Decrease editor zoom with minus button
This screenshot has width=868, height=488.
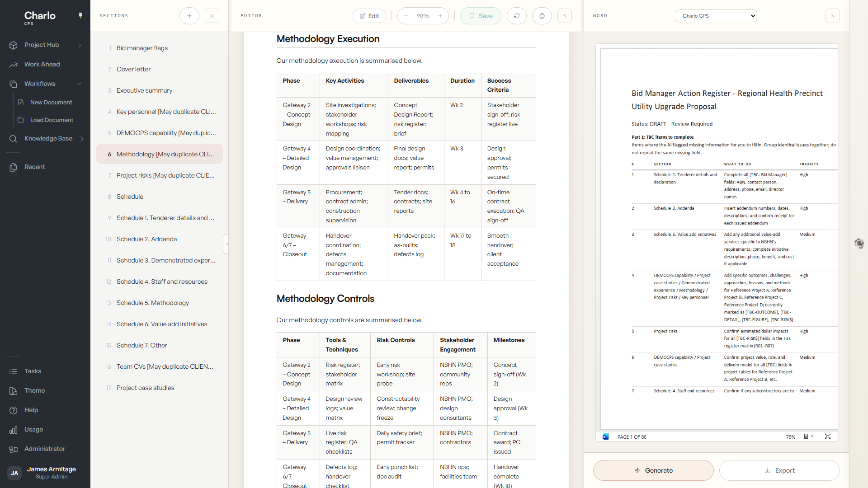(406, 16)
